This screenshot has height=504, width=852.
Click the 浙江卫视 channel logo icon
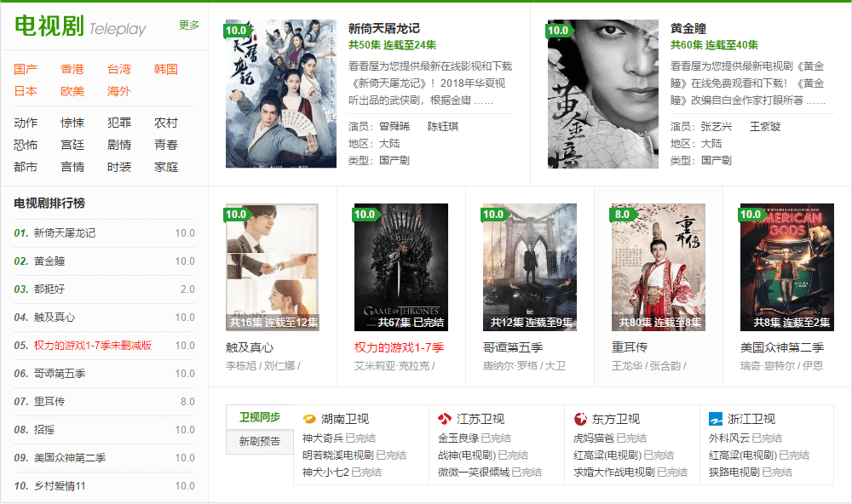[716, 419]
